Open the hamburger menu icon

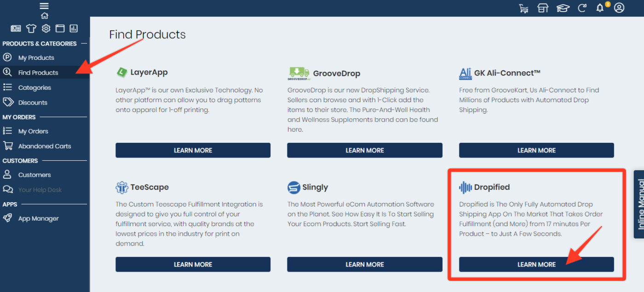44,6
